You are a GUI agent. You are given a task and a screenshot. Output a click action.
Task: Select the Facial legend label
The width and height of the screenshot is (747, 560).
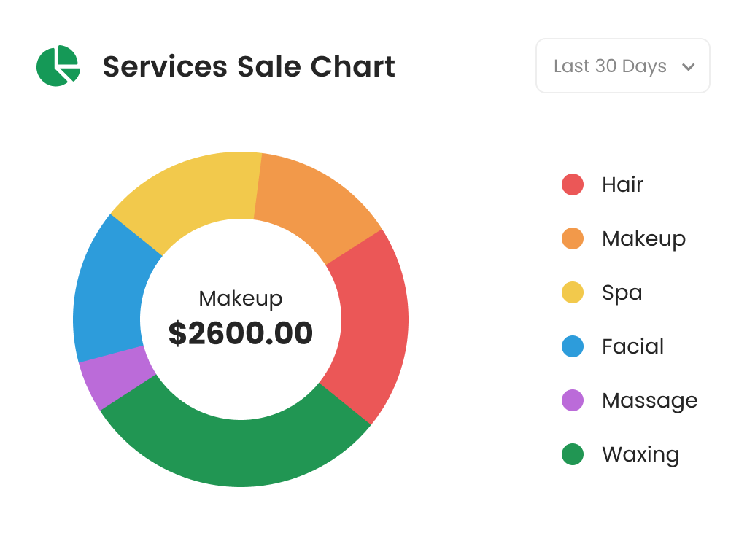pos(632,346)
